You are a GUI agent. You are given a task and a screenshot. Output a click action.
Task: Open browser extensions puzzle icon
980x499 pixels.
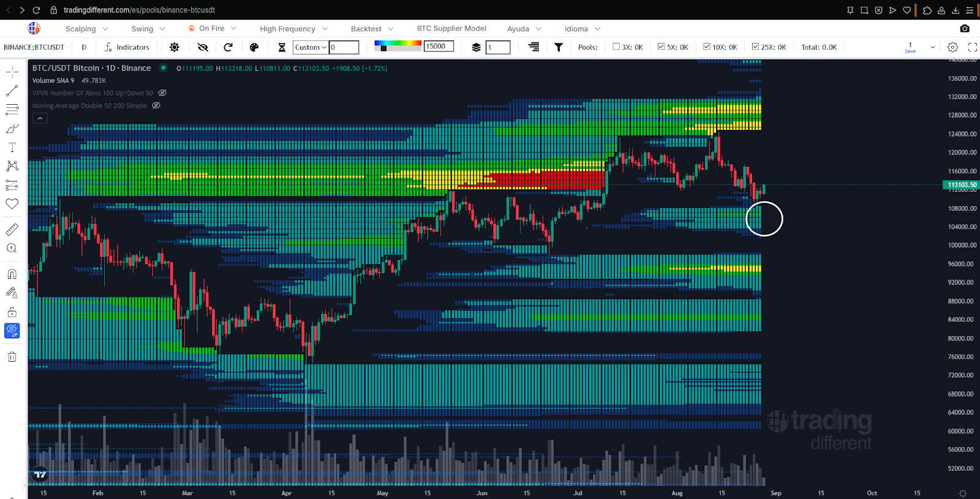927,10
